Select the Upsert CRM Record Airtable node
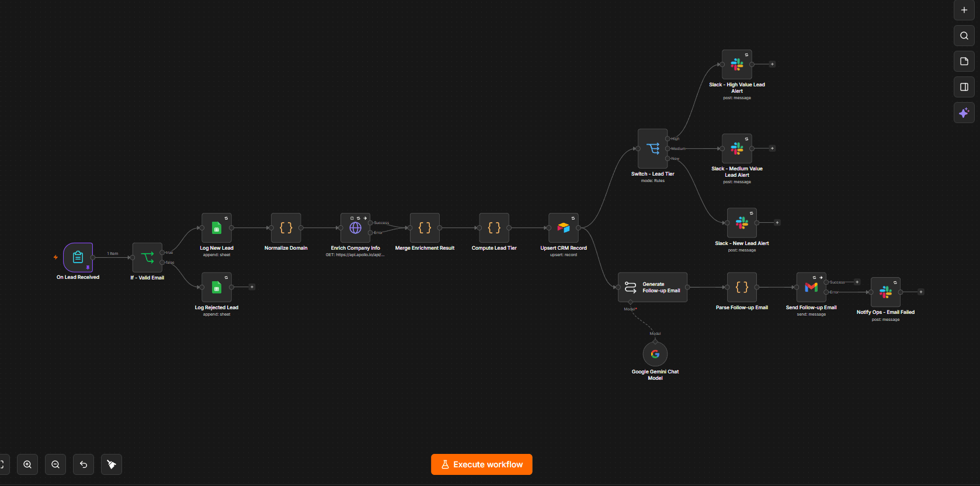 [564, 228]
